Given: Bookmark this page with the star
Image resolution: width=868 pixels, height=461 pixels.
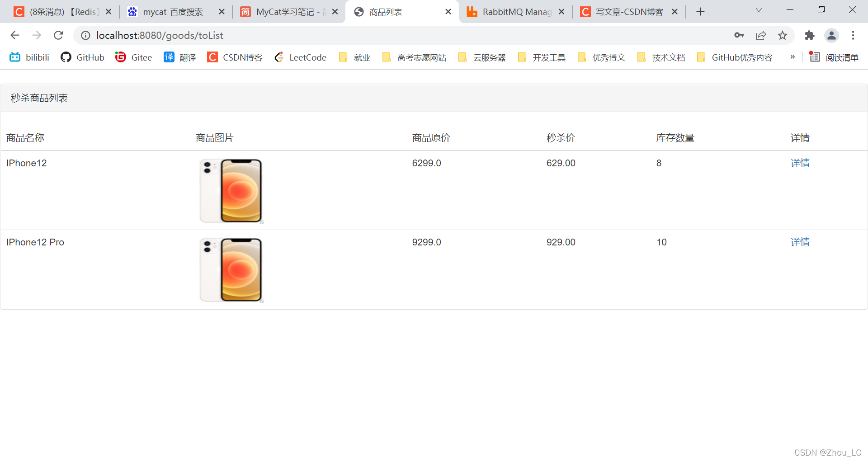Looking at the screenshot, I should click(783, 35).
